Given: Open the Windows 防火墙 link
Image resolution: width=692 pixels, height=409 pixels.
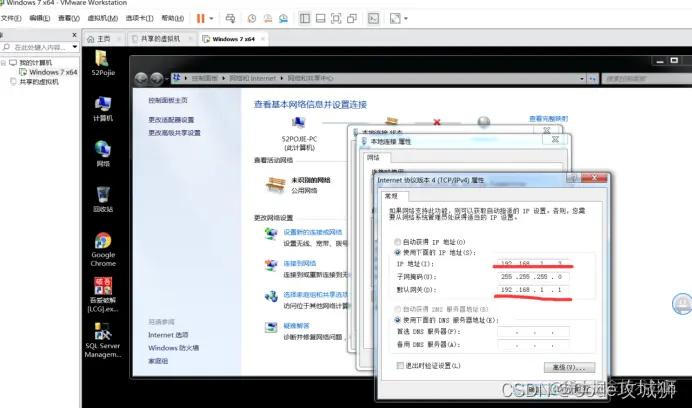Looking at the screenshot, I should (173, 348).
